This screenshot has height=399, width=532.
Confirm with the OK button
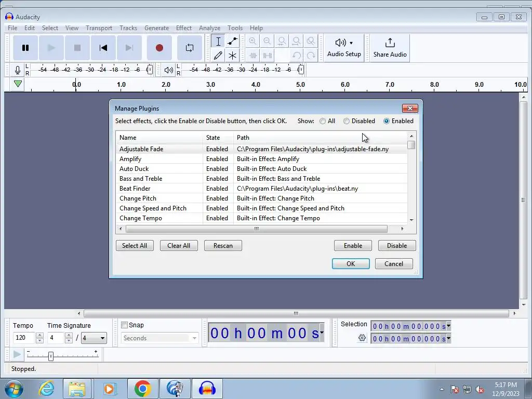click(351, 263)
